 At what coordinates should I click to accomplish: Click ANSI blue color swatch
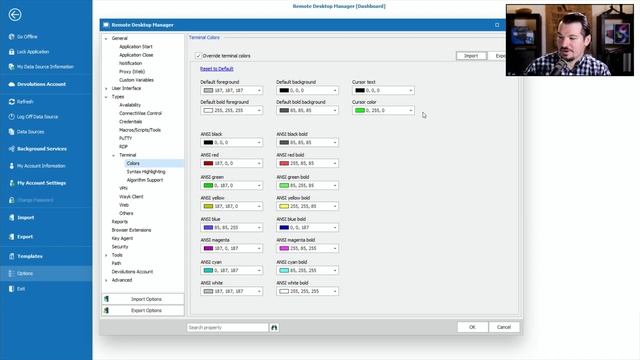[x=208, y=228]
